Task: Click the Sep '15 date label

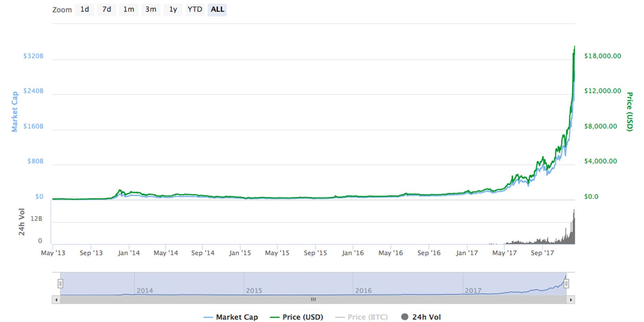Action: point(316,253)
